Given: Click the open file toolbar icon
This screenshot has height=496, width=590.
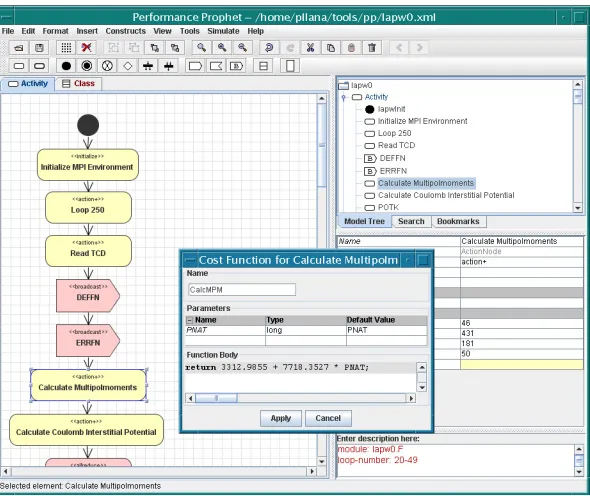Looking at the screenshot, I should pyautogui.click(x=18, y=48).
